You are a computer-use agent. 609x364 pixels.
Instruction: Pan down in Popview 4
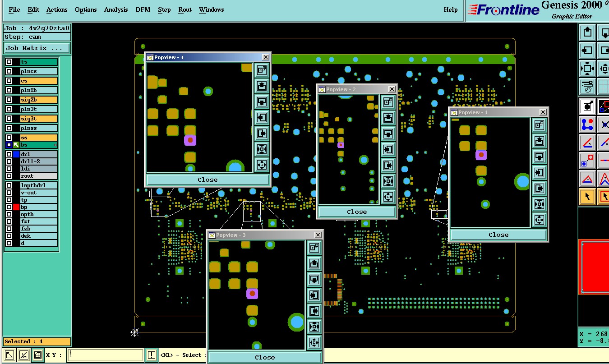(x=262, y=101)
